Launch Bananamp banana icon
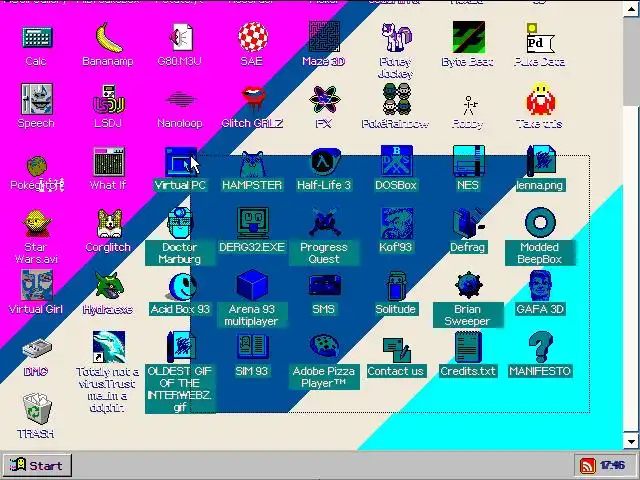 (x=108, y=37)
